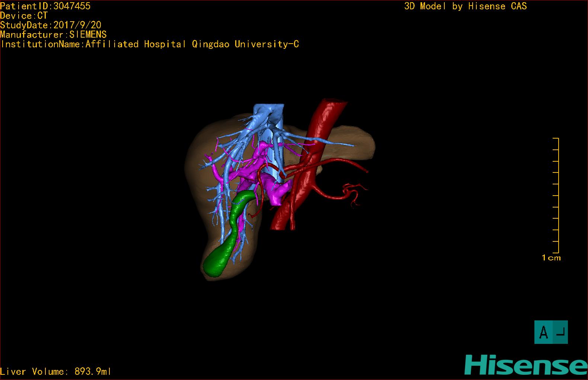Screen dimensions: 588x380
Task: Click the "Device:CT" label
Action: point(24,16)
